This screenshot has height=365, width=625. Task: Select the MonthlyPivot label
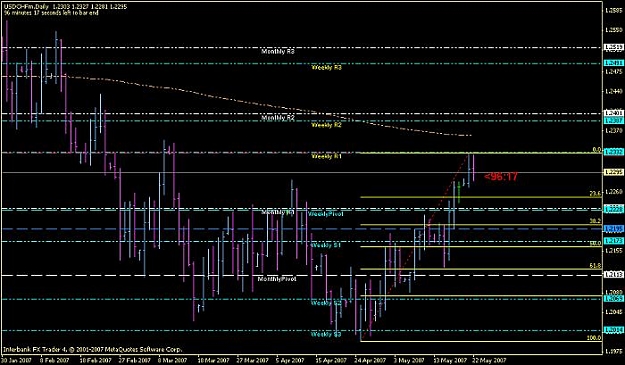[277, 279]
